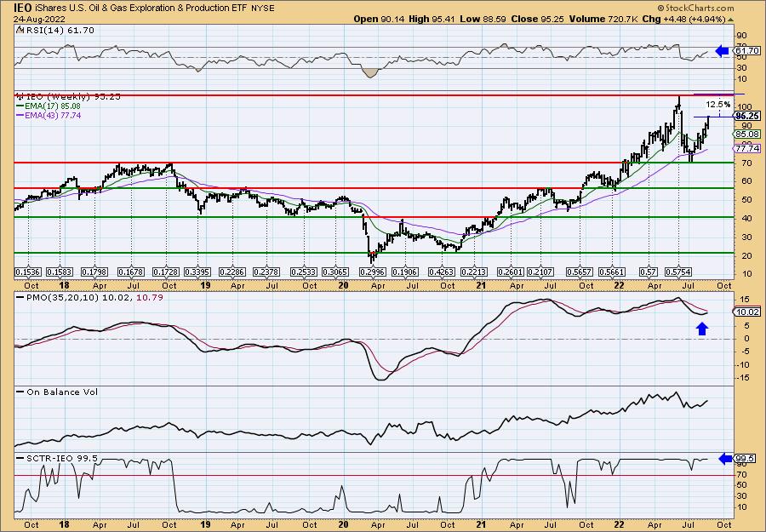Select the EMA(17) 85.08 legend entry
The width and height of the screenshot is (766, 532).
pos(49,106)
